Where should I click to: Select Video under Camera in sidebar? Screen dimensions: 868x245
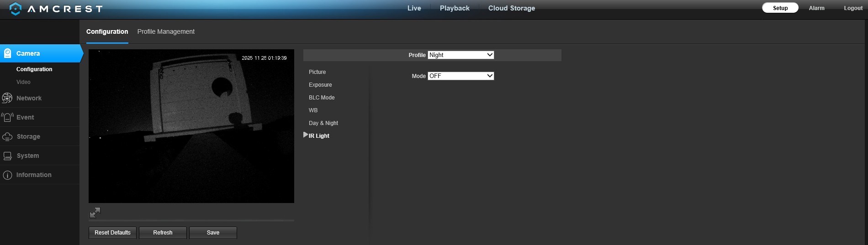pos(23,82)
